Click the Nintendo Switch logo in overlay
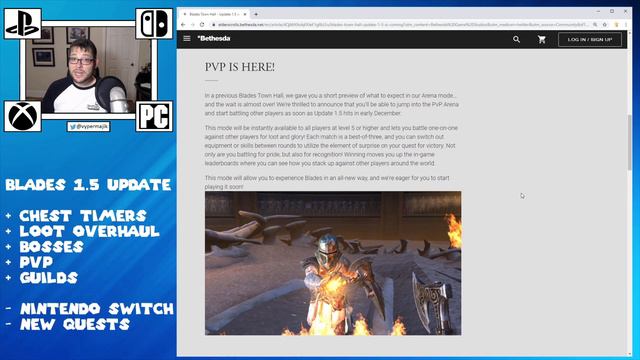The width and height of the screenshot is (640, 360). tap(154, 24)
